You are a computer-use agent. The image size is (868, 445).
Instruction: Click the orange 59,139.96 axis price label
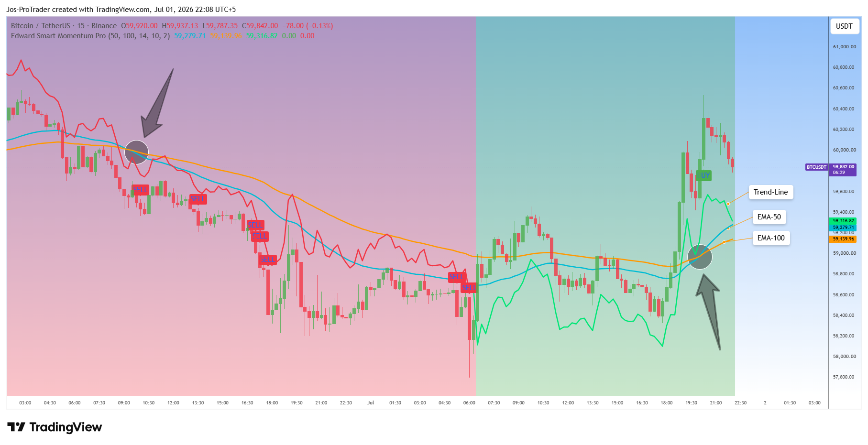coord(843,239)
